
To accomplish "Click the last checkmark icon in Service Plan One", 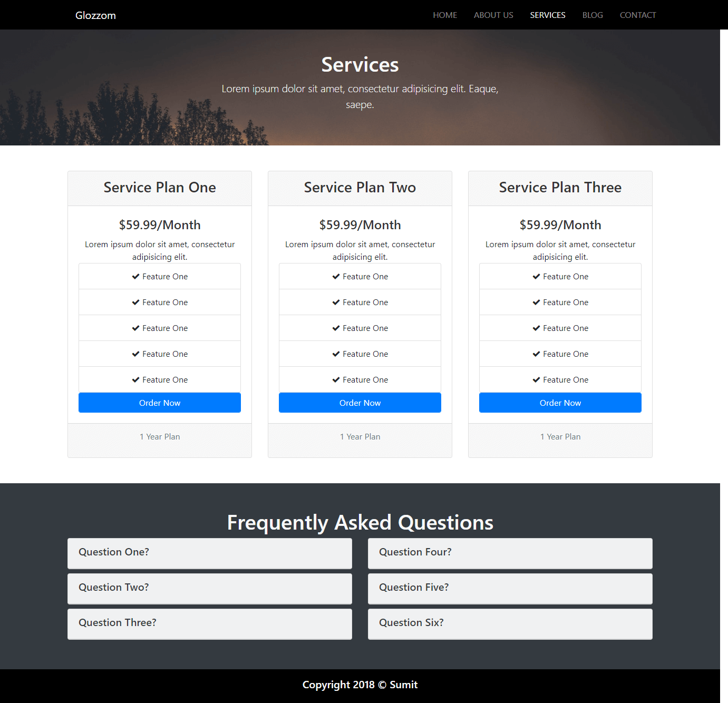I will click(135, 380).
